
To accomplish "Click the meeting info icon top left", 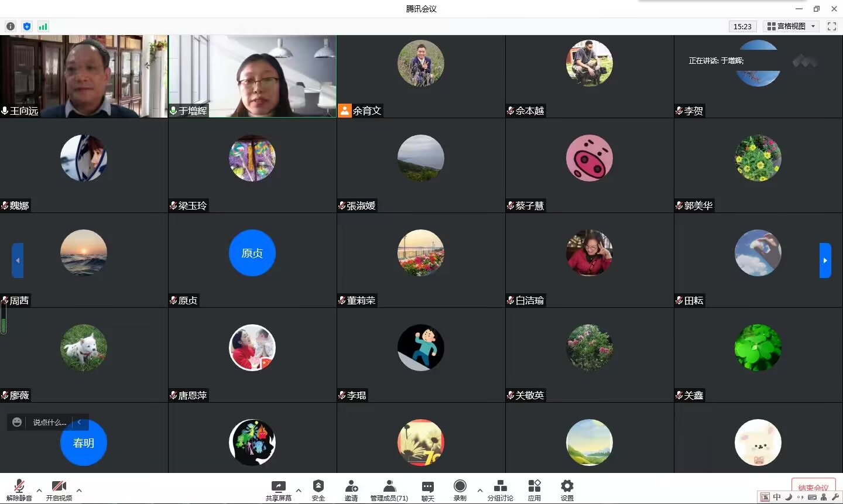I will pos(11,26).
